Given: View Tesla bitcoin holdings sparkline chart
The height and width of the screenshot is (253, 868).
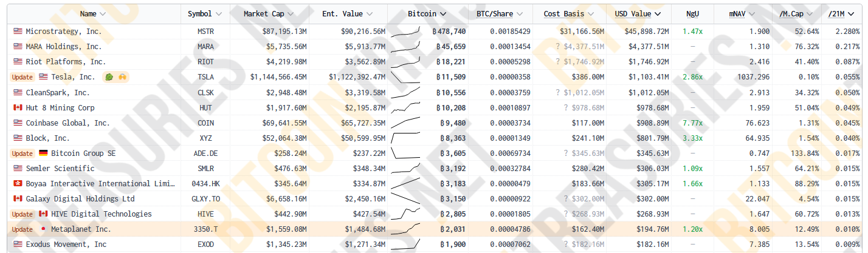Looking at the screenshot, I should pos(405,77).
